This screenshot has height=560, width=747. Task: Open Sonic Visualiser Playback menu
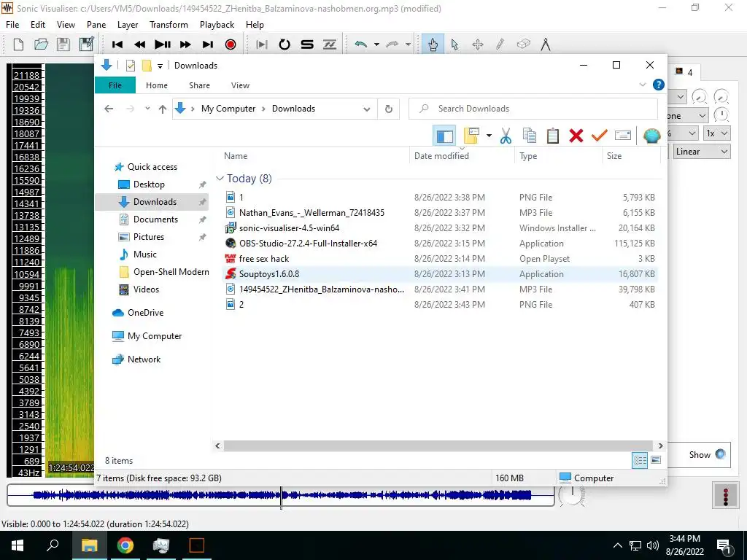(x=217, y=25)
